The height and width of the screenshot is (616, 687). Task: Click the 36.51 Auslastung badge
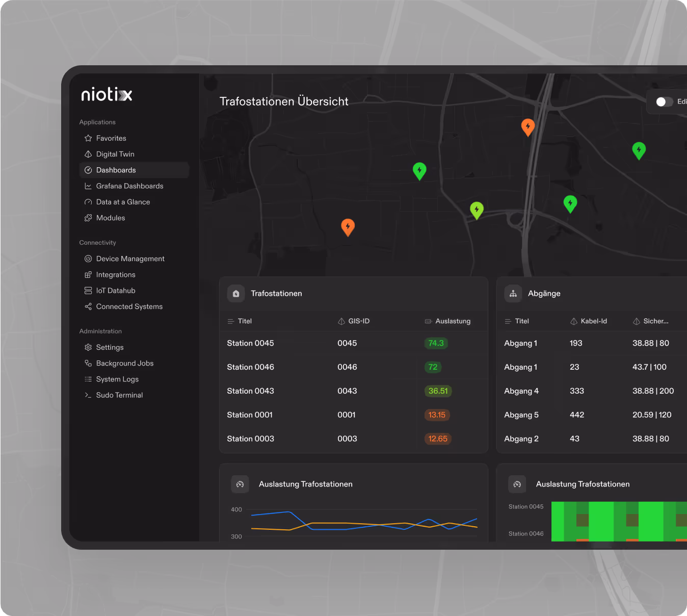pyautogui.click(x=438, y=391)
